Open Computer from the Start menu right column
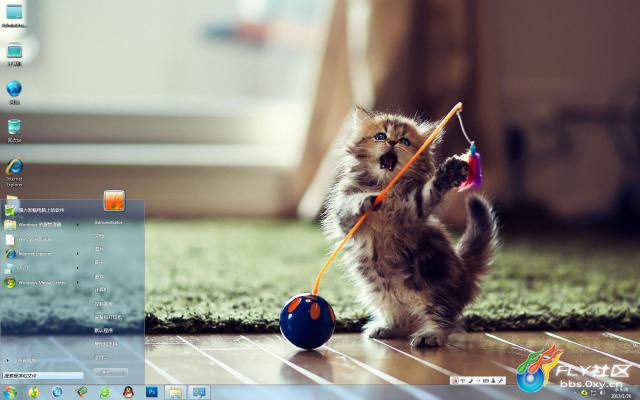The height and width of the screenshot is (400, 640). (x=101, y=290)
